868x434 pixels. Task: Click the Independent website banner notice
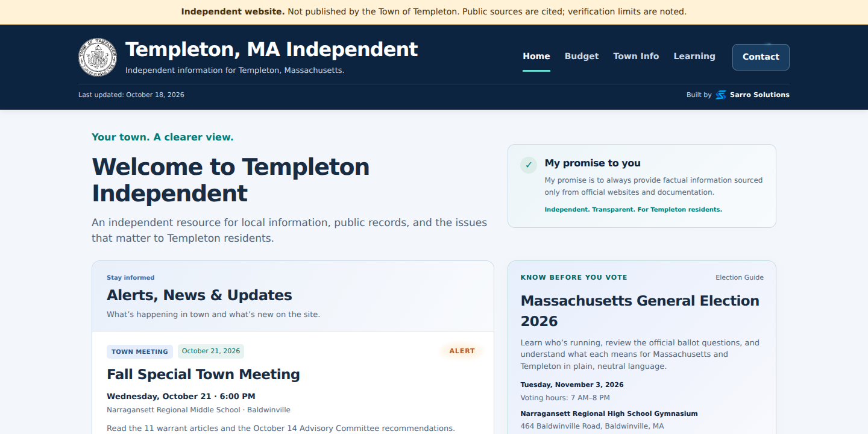(x=434, y=11)
